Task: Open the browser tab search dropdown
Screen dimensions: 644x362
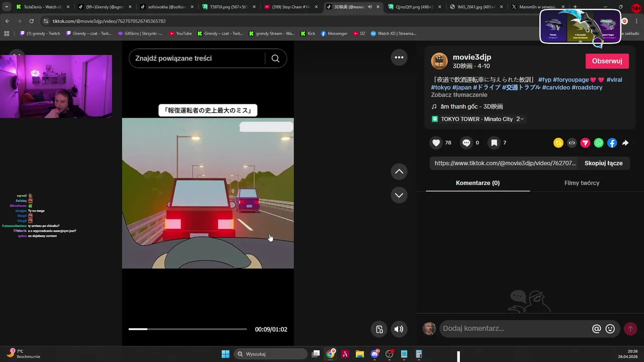Action: 7,7
